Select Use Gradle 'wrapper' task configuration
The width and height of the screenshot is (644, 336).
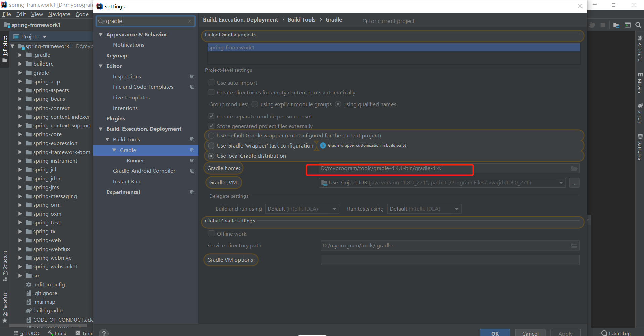(211, 146)
